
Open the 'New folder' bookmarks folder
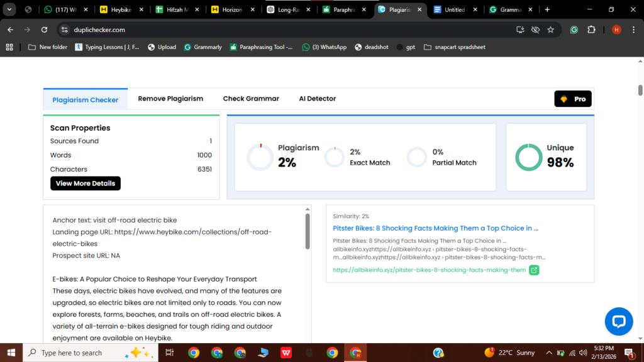tap(47, 47)
